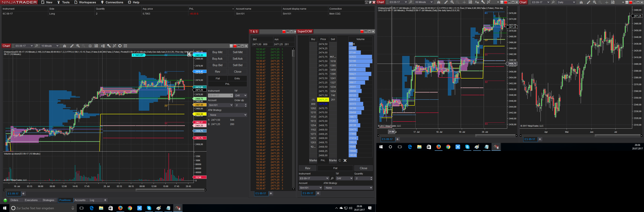
Task: Toggle gray link button in 15 Minute chart
Action: [x=231, y=46]
